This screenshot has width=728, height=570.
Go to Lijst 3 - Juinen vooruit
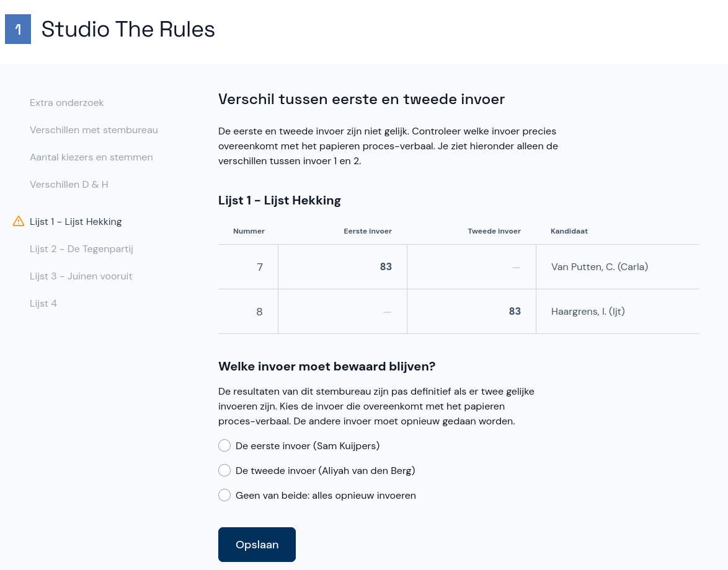click(81, 276)
